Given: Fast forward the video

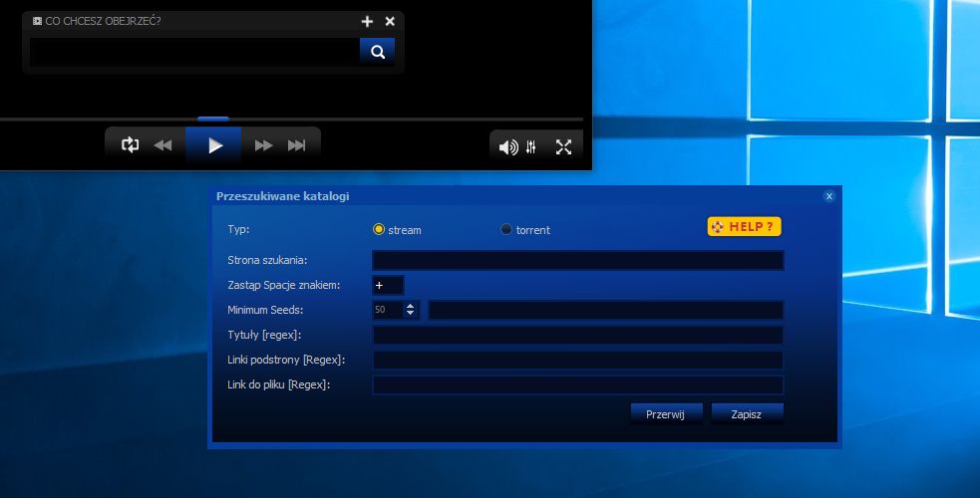Looking at the screenshot, I should [263, 145].
